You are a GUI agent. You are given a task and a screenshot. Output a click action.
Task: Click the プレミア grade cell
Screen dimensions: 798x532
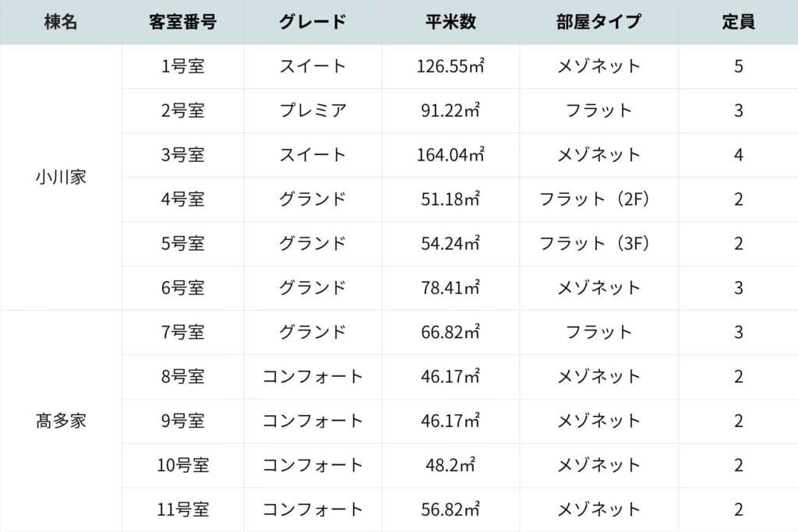[312, 111]
